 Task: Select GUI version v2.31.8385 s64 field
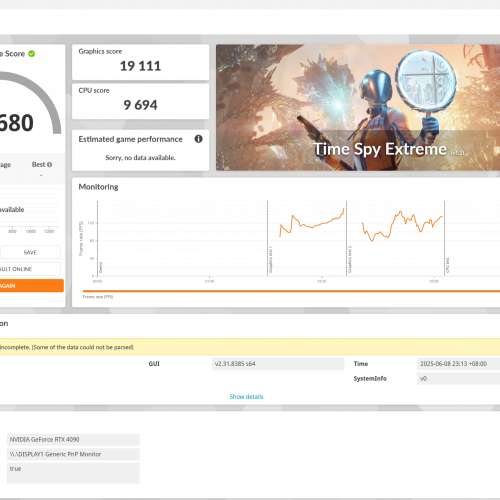tap(278, 364)
